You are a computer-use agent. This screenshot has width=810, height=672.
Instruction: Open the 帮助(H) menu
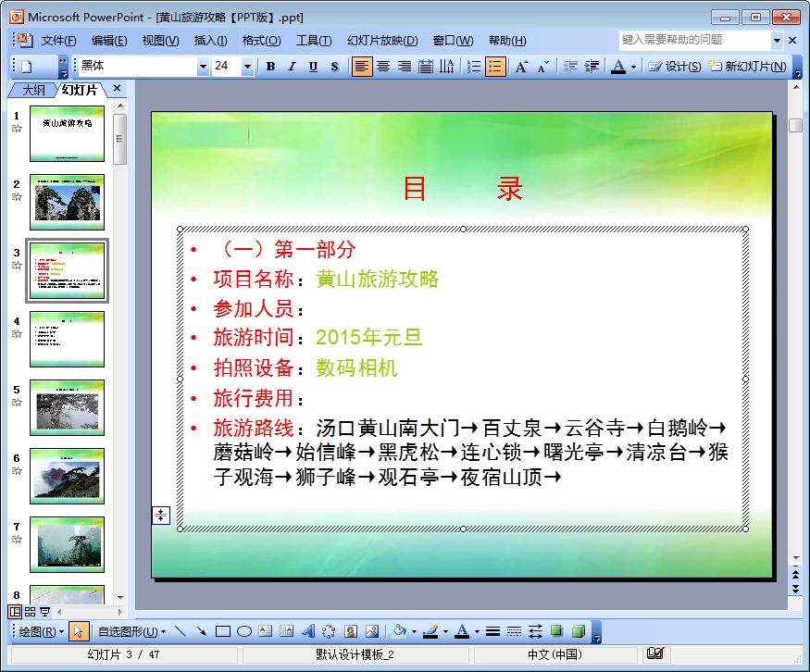point(507,41)
